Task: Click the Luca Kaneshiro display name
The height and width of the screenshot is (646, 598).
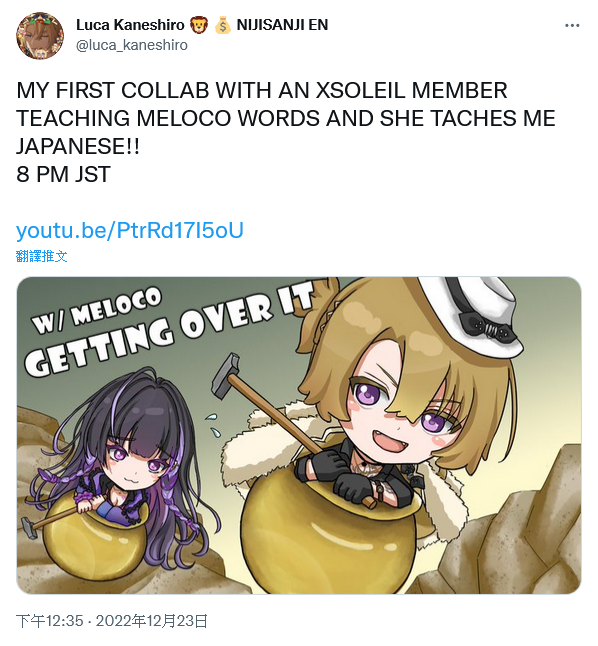Action: [130, 25]
